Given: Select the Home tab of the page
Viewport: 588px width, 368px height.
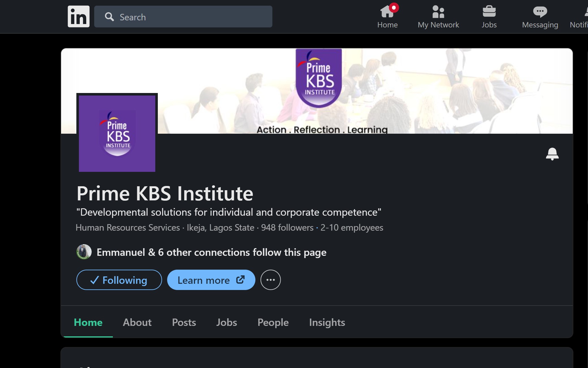Looking at the screenshot, I should 88,322.
